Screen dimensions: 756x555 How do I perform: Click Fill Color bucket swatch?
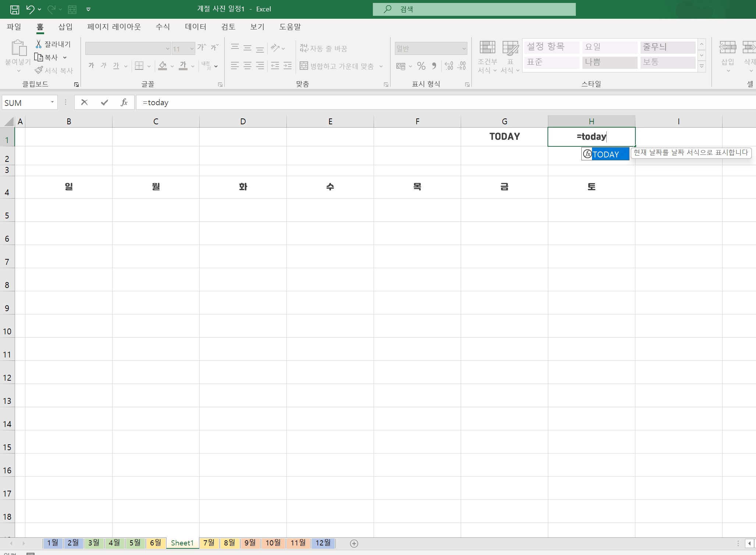(163, 66)
